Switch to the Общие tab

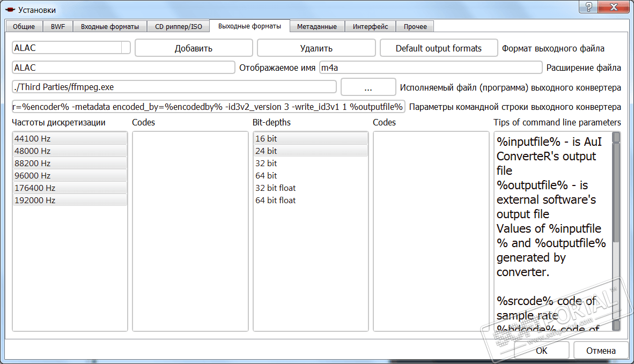click(24, 27)
